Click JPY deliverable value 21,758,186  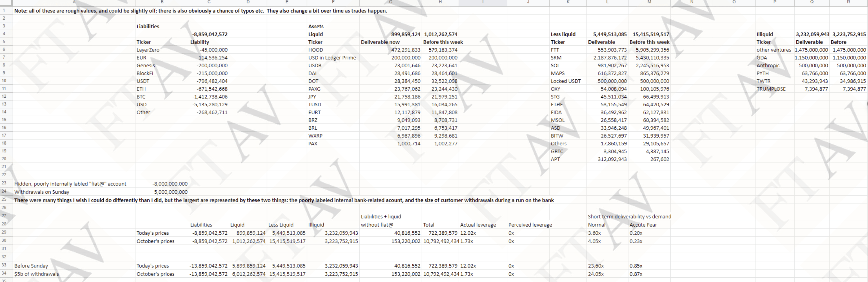407,97
